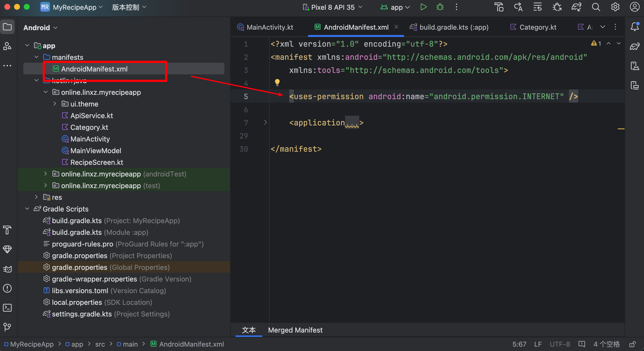Collapse the app module node

point(27,45)
